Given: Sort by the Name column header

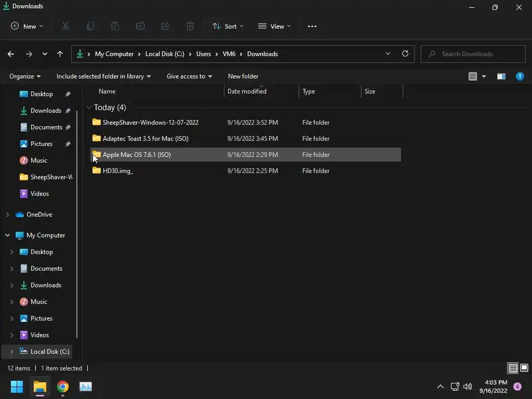Looking at the screenshot, I should tap(157, 91).
